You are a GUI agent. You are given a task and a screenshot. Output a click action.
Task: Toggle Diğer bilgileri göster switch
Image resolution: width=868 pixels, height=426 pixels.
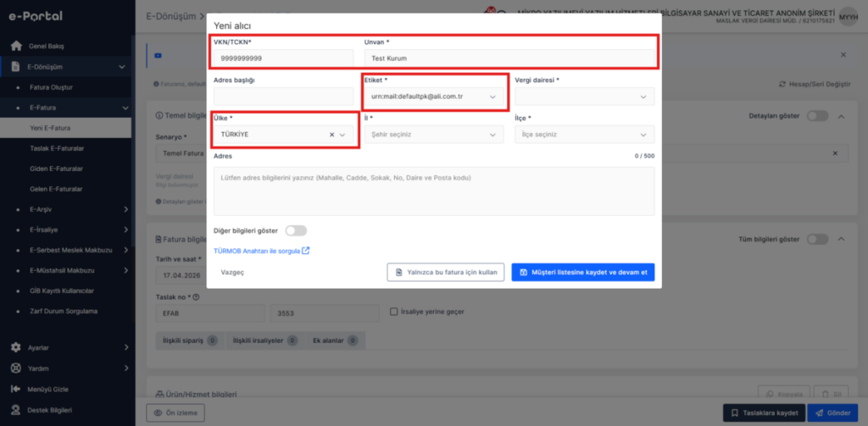coord(296,230)
